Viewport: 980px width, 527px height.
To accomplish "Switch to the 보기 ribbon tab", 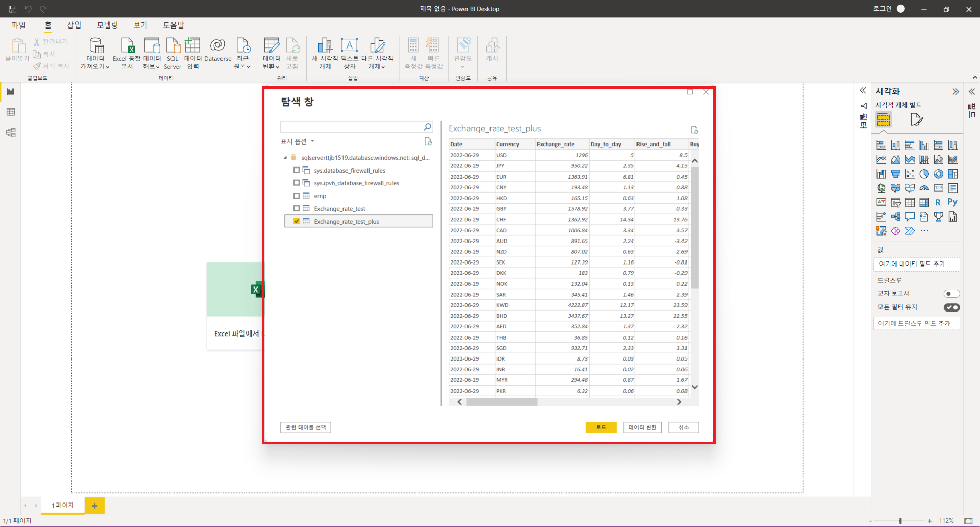I will [x=140, y=25].
